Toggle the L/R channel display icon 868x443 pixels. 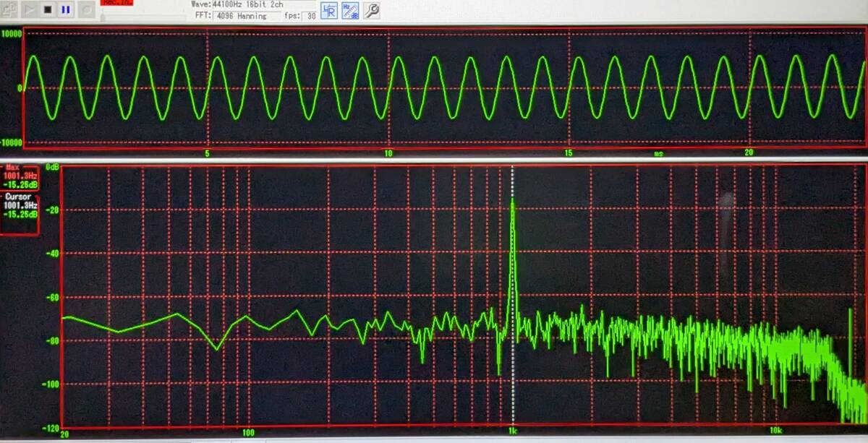pyautogui.click(x=329, y=10)
